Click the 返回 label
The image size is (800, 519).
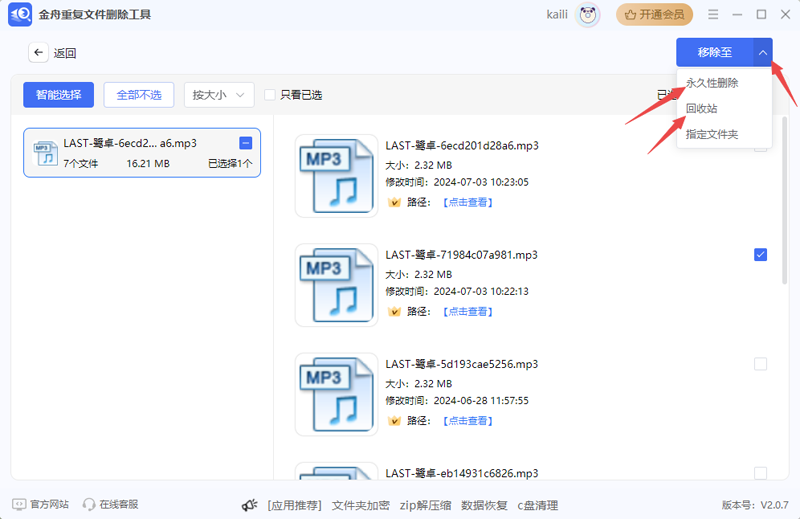(65, 53)
